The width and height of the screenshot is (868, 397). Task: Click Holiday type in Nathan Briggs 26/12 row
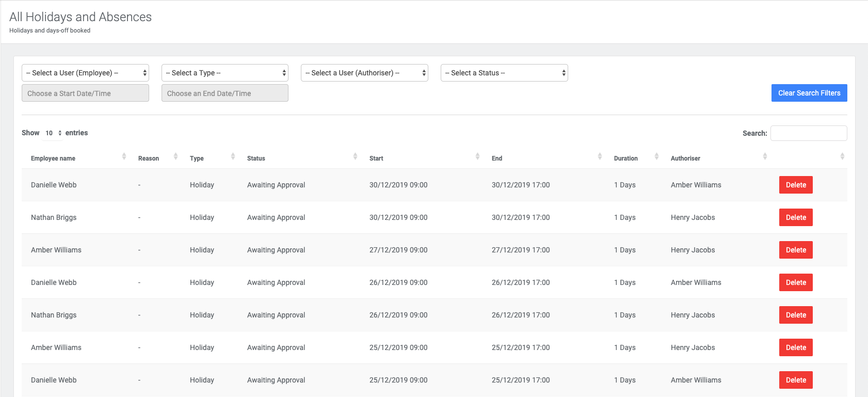[x=202, y=315]
